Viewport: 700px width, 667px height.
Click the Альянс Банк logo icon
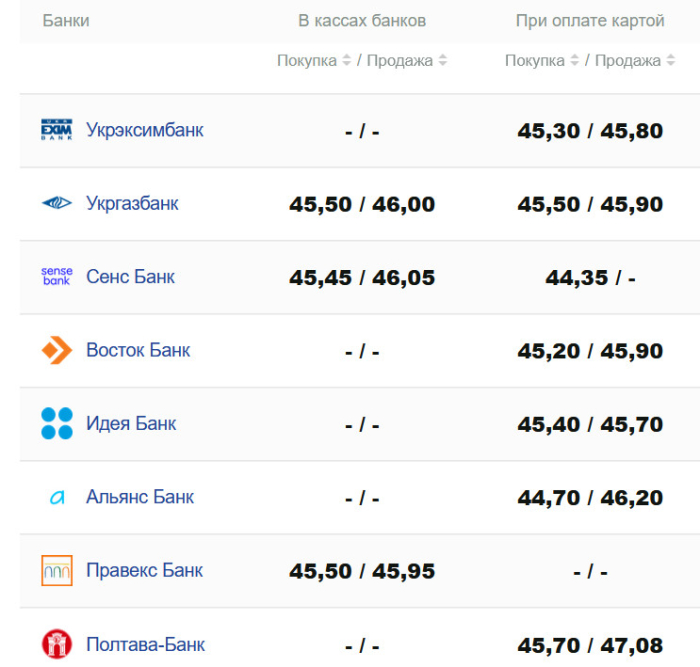point(56,497)
